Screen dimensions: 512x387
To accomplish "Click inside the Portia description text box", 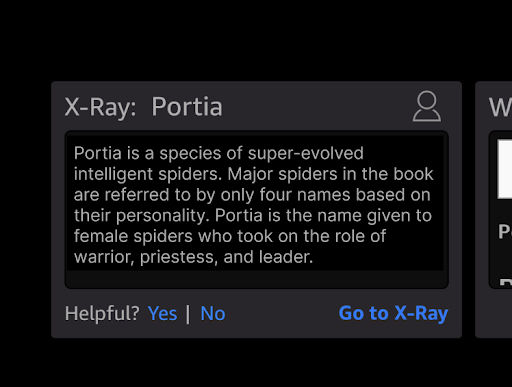I will click(x=256, y=209).
